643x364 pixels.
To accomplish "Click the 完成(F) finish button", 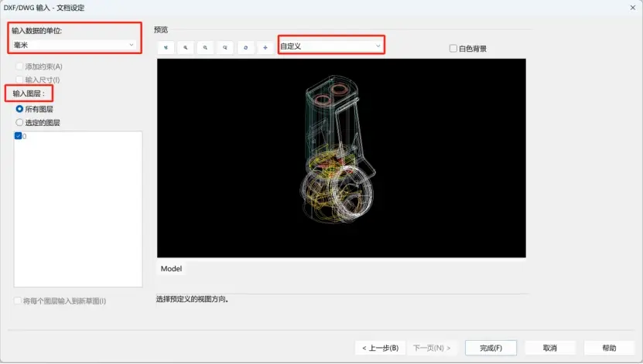I will pyautogui.click(x=491, y=348).
